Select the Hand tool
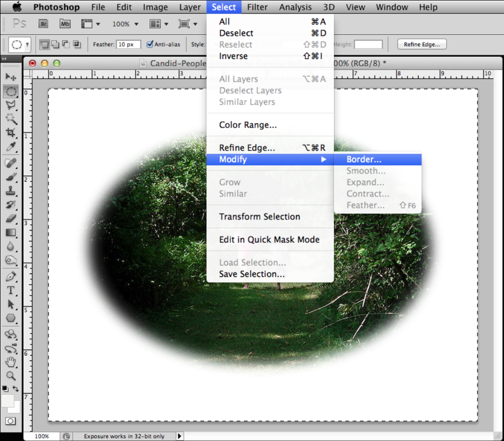Screen dimensions: 504x441 (x=11, y=362)
